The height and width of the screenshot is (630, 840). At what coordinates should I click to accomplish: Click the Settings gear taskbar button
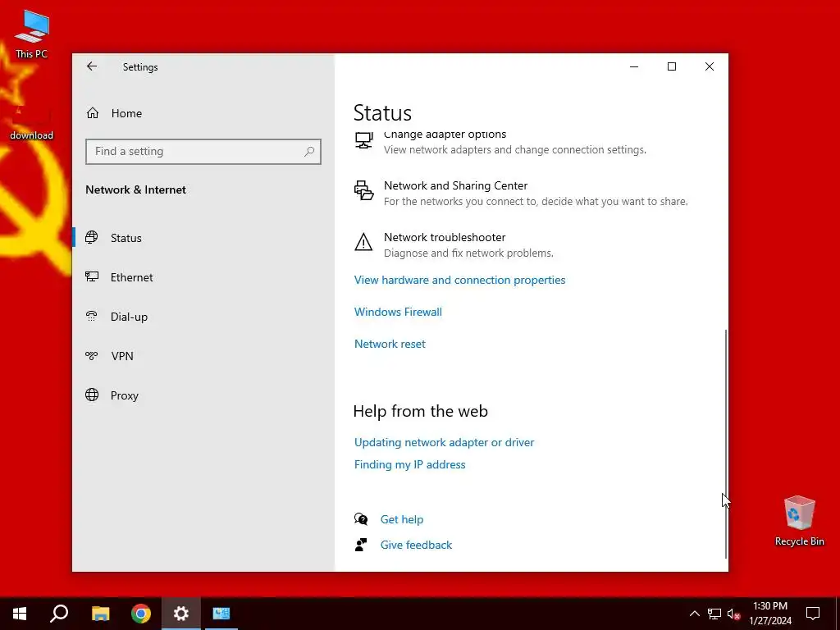(x=181, y=614)
